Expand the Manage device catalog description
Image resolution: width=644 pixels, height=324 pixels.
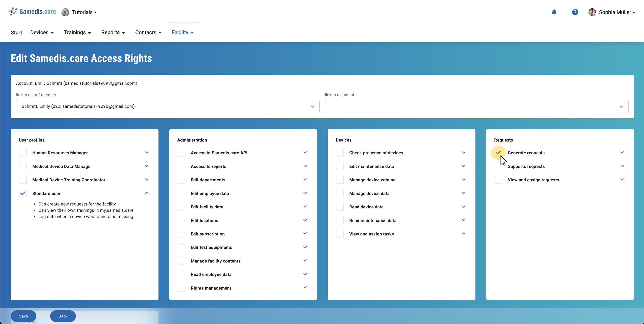coord(464,179)
